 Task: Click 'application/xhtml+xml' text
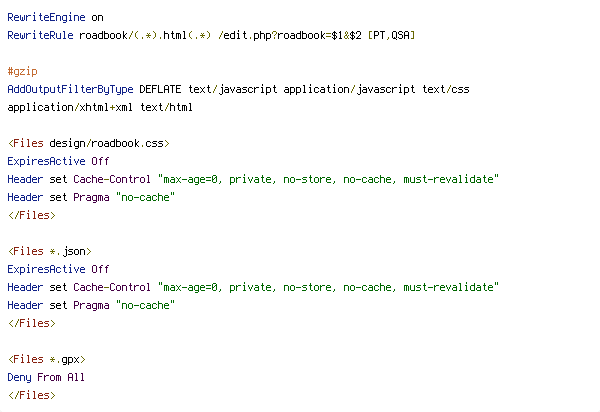tap(70, 107)
